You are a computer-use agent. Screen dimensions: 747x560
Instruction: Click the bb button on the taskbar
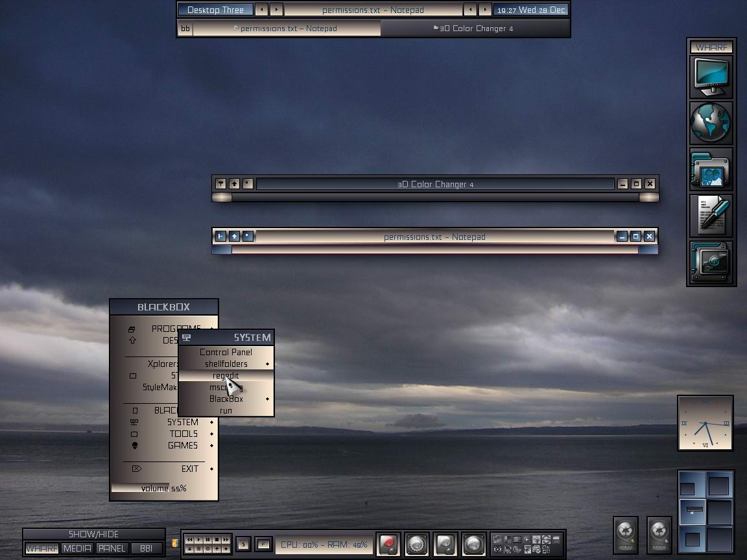[185, 29]
